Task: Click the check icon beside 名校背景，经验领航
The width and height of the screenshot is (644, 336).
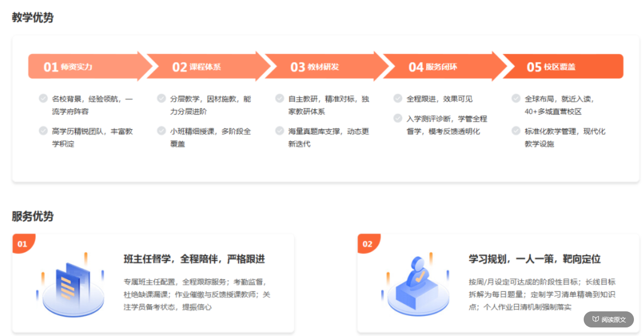Action: pos(43,98)
